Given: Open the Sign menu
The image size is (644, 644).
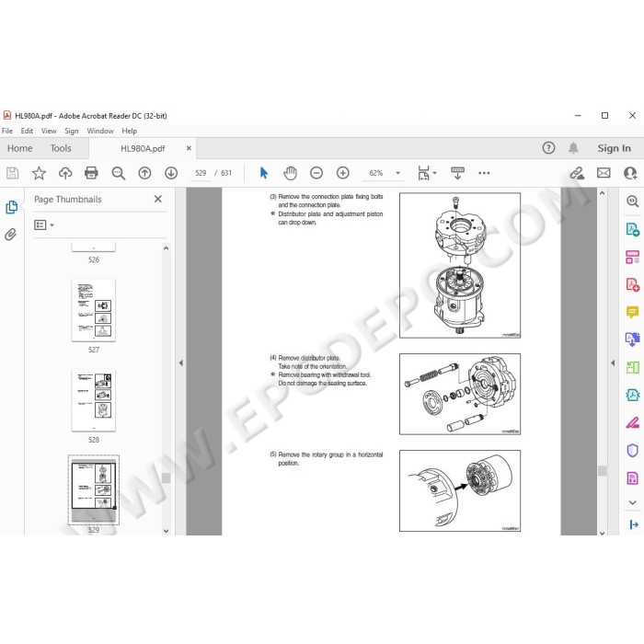Looking at the screenshot, I should click(71, 131).
